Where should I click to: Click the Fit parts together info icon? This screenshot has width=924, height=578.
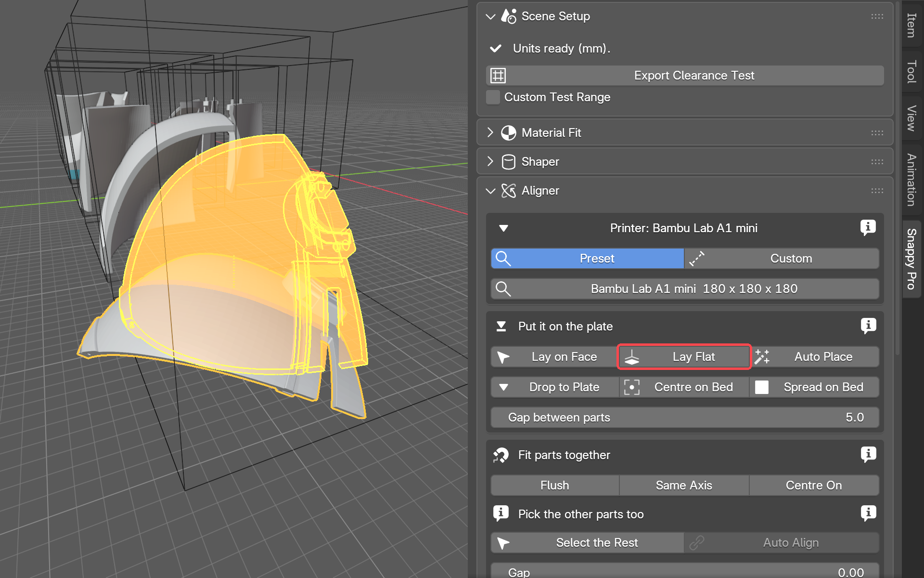click(868, 454)
